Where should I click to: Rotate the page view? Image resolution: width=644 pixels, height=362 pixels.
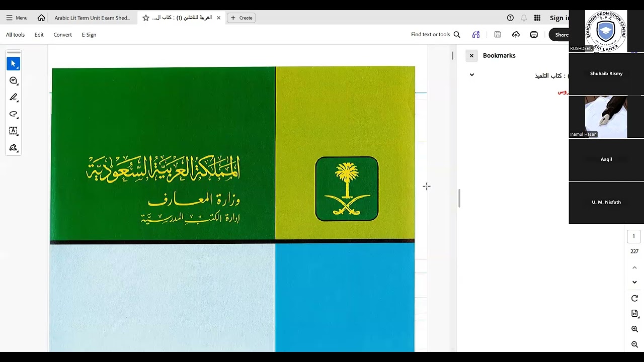634,298
